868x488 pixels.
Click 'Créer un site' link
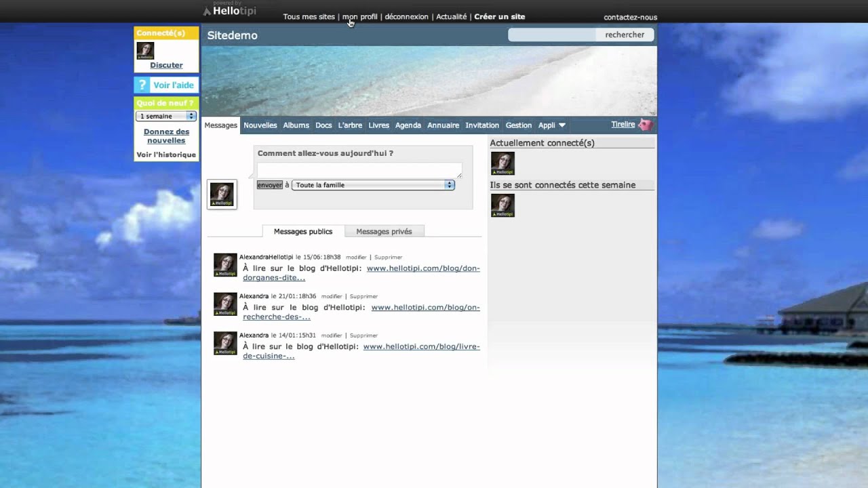(500, 17)
